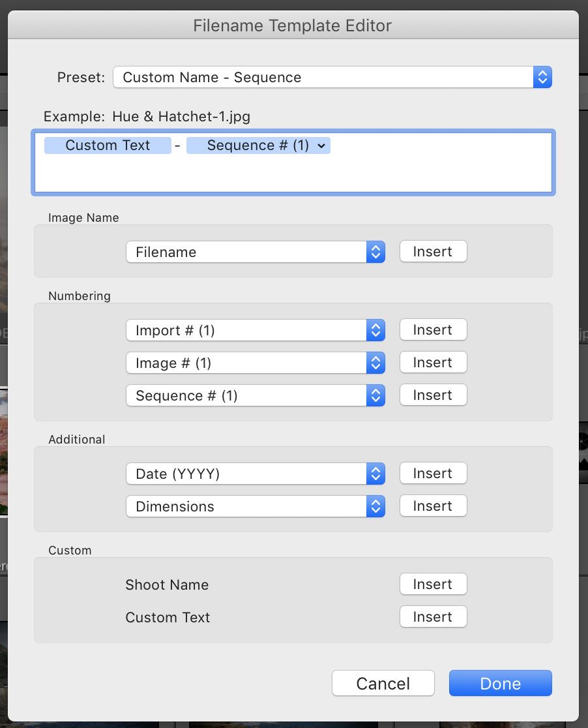Click the Done button
588x728 pixels.
(500, 683)
